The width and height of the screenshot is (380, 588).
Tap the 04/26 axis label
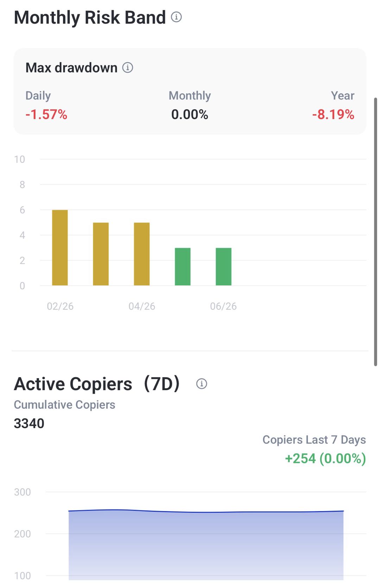pos(142,306)
